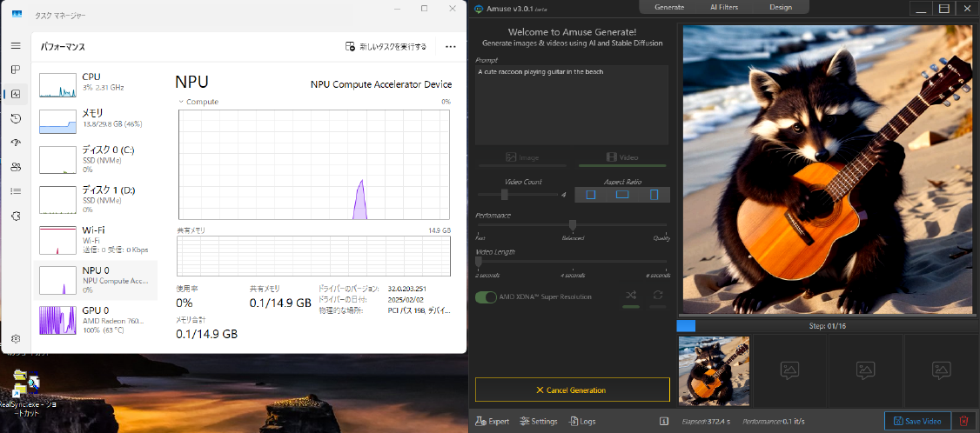Open the RealSync.exe desktop shortcut
980x433 pixels.
point(26,392)
